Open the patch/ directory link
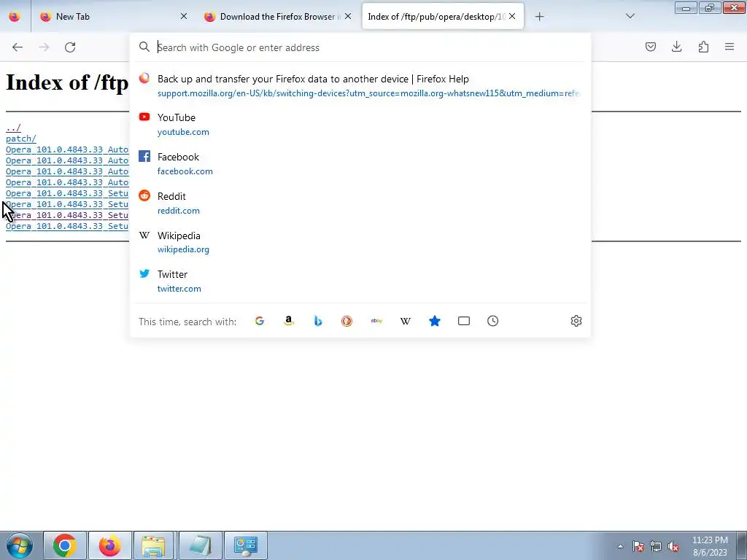 click(21, 139)
